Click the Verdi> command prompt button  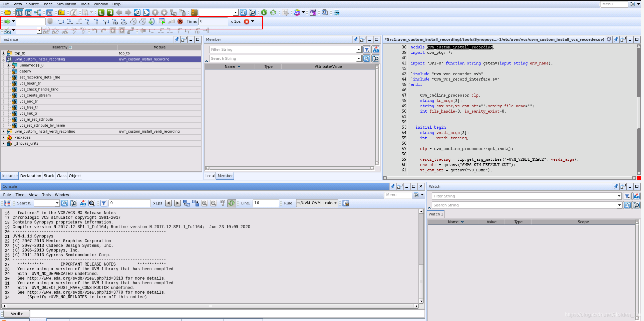(x=17, y=314)
